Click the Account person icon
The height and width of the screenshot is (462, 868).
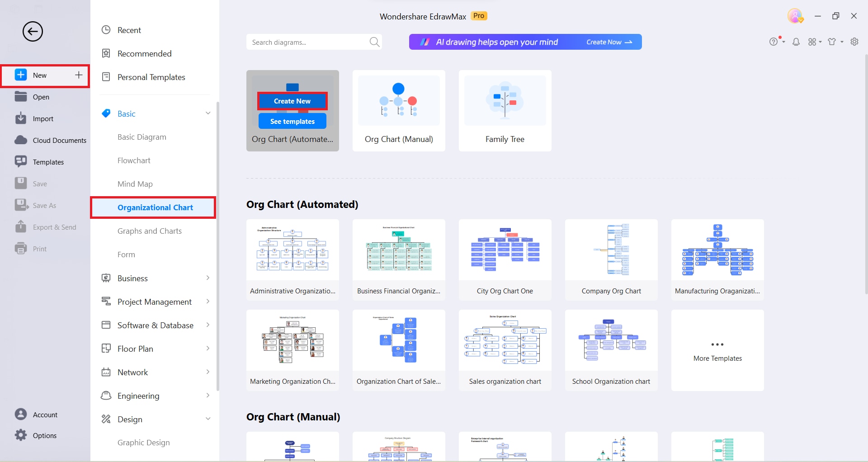[21, 415]
